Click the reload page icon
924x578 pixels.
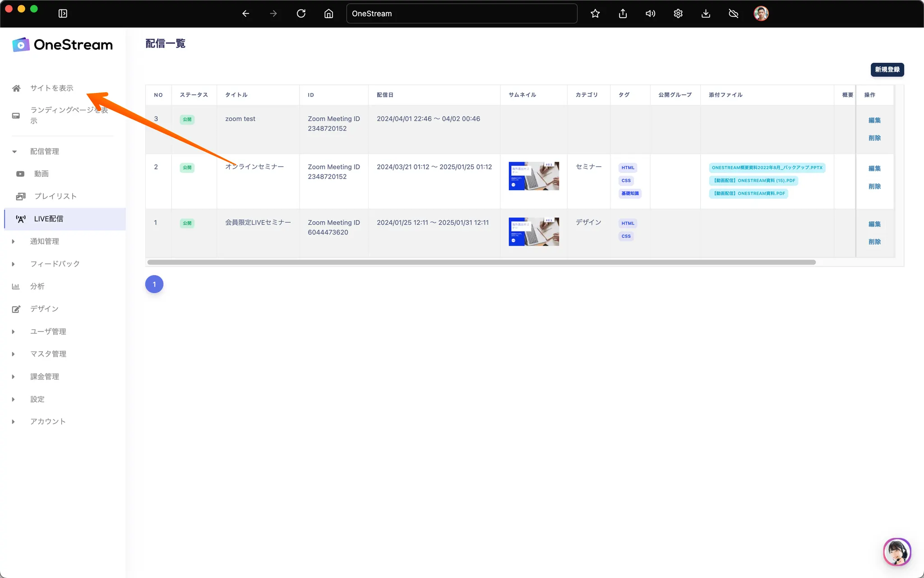(301, 14)
